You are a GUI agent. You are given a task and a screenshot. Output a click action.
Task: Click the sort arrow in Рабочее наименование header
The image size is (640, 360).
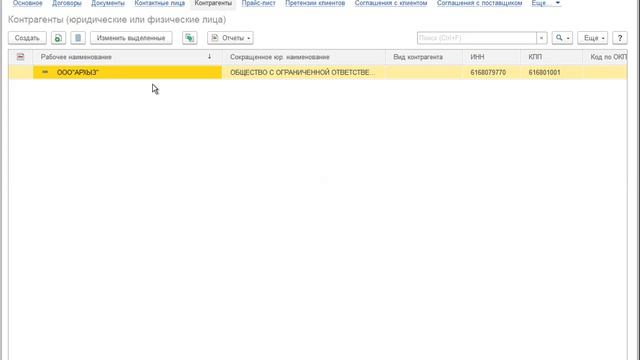pos(209,56)
